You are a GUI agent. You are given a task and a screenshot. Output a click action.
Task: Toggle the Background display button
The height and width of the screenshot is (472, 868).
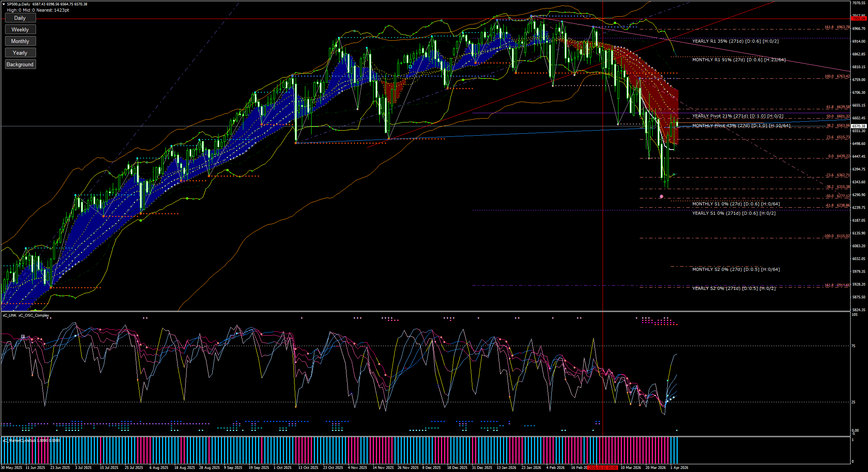[x=20, y=64]
